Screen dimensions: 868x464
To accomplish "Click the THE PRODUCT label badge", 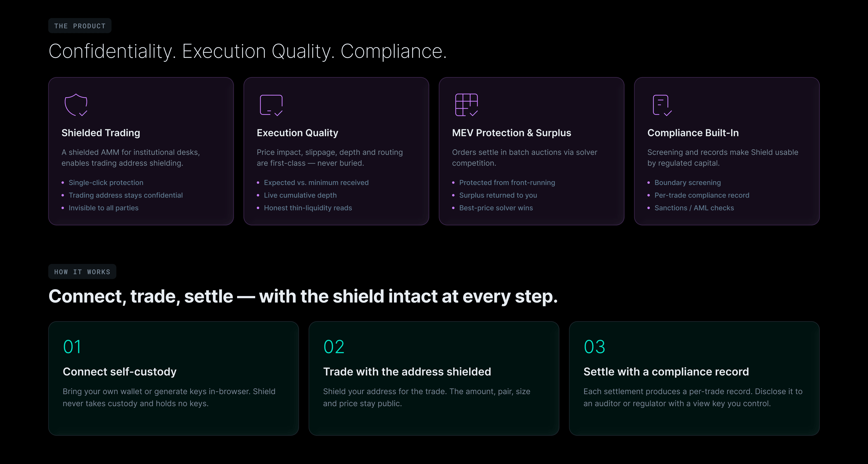I will (x=80, y=26).
